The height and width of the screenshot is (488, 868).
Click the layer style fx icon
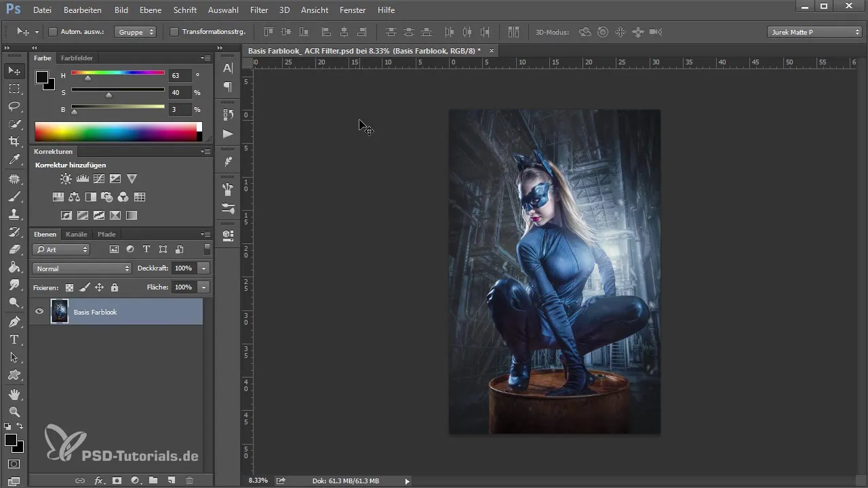[x=99, y=480]
